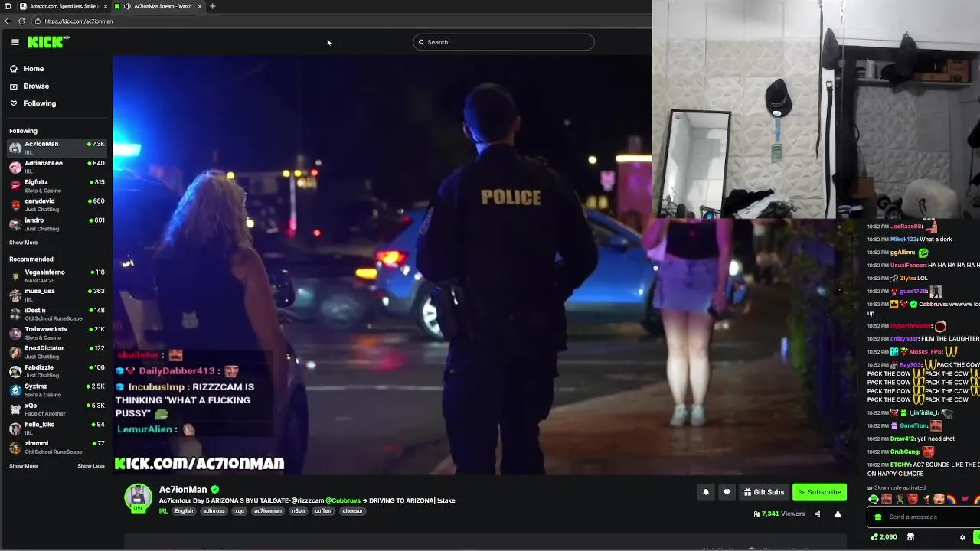The image size is (980, 551).
Task: Click the URL address bar
Action: pos(341,21)
